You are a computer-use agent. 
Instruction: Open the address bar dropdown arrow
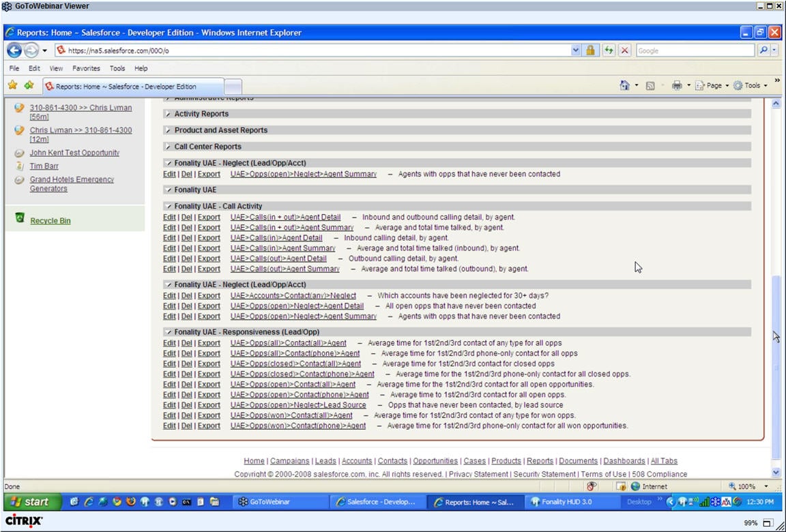click(x=576, y=50)
